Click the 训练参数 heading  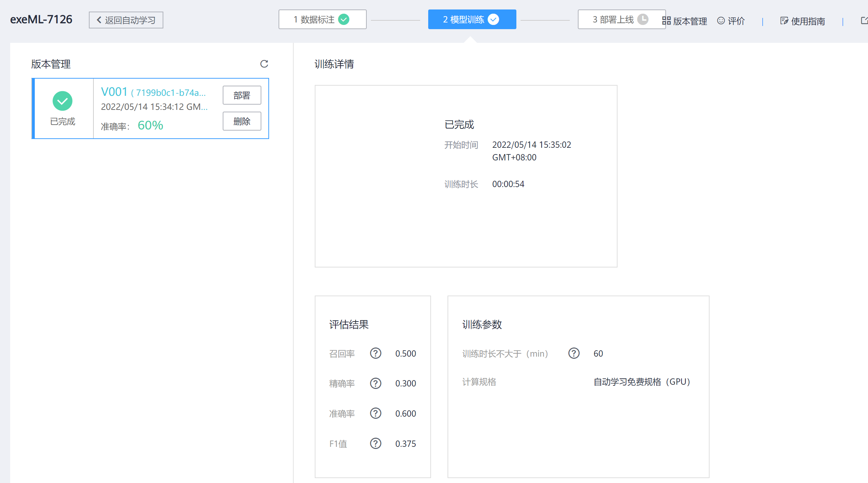click(482, 324)
